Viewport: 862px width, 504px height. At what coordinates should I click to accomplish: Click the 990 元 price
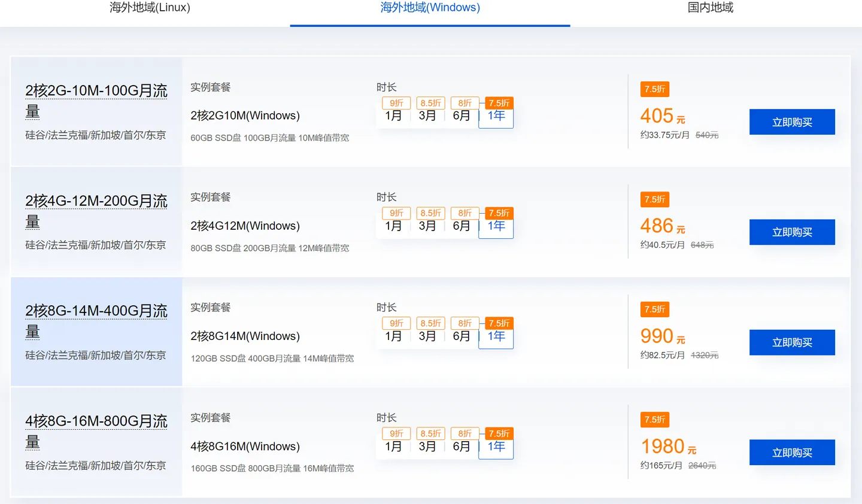click(663, 336)
